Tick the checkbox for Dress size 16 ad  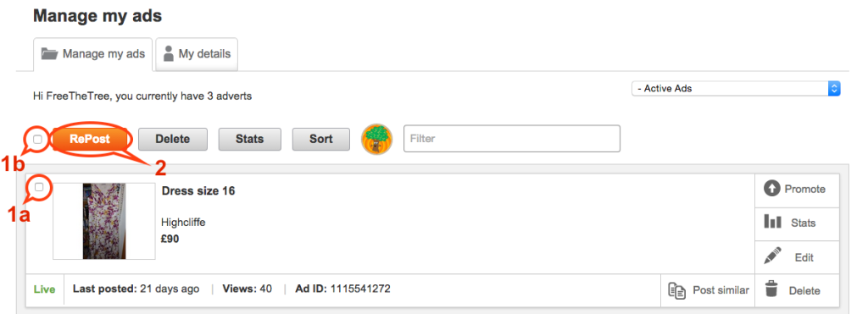click(39, 187)
